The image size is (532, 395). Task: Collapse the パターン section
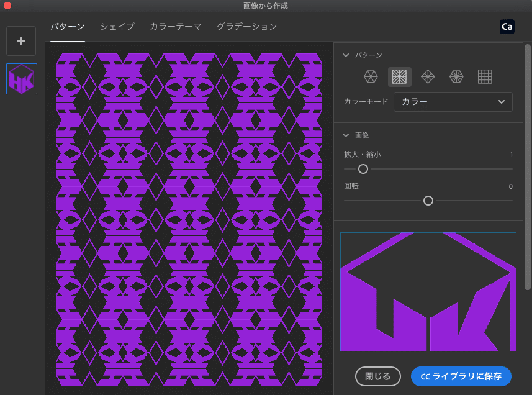(x=346, y=55)
